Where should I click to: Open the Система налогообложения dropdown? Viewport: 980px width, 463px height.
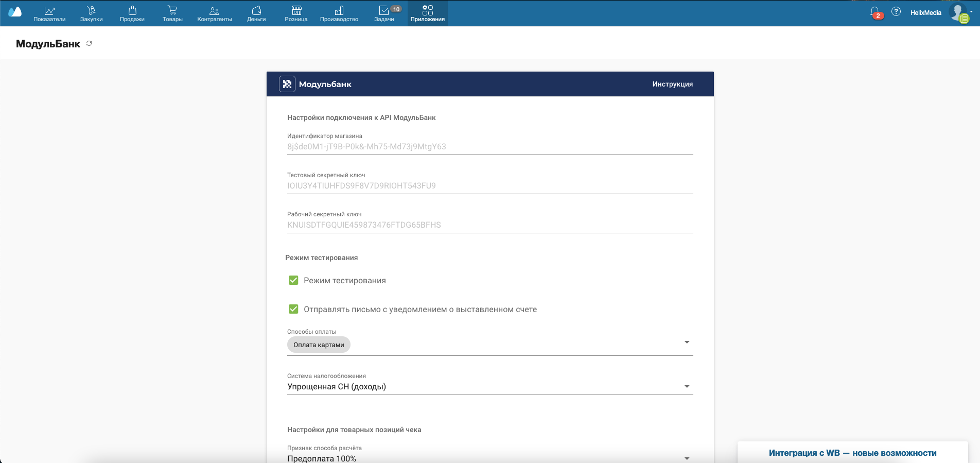point(490,387)
